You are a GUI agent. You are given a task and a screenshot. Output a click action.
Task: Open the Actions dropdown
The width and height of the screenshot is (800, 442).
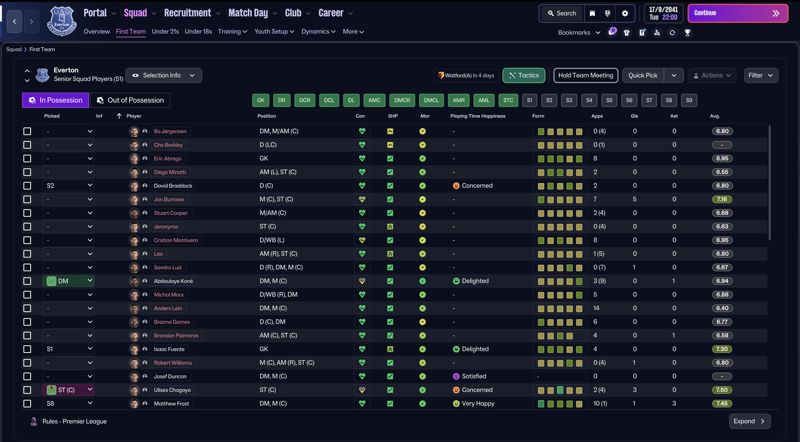712,75
